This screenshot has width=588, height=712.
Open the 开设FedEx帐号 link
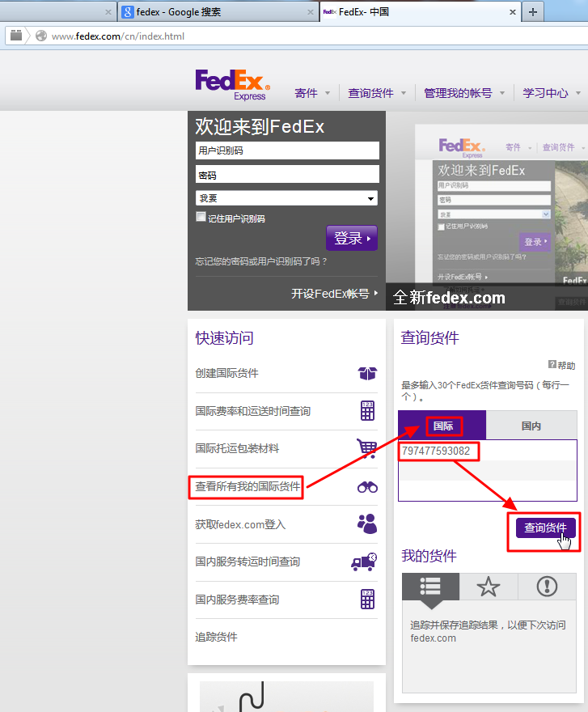point(335,294)
